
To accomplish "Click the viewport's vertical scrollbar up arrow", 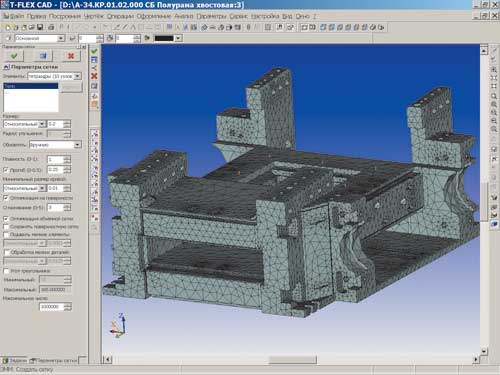I will pos(484,50).
